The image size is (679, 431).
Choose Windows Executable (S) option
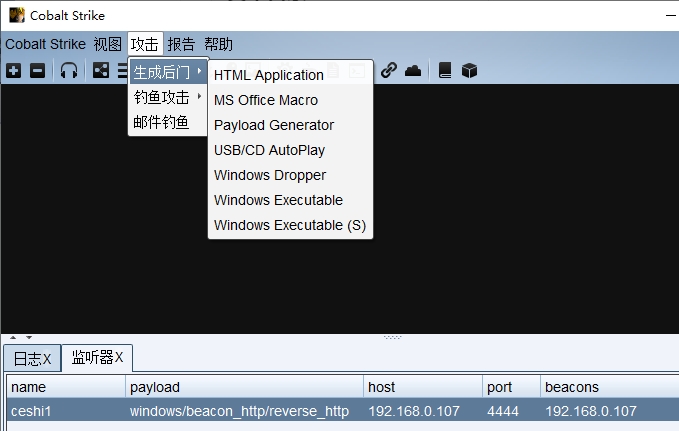(x=289, y=225)
